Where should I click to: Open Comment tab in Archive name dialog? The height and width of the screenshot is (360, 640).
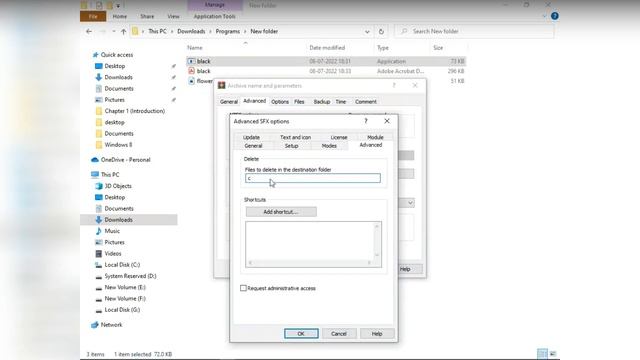point(366,102)
